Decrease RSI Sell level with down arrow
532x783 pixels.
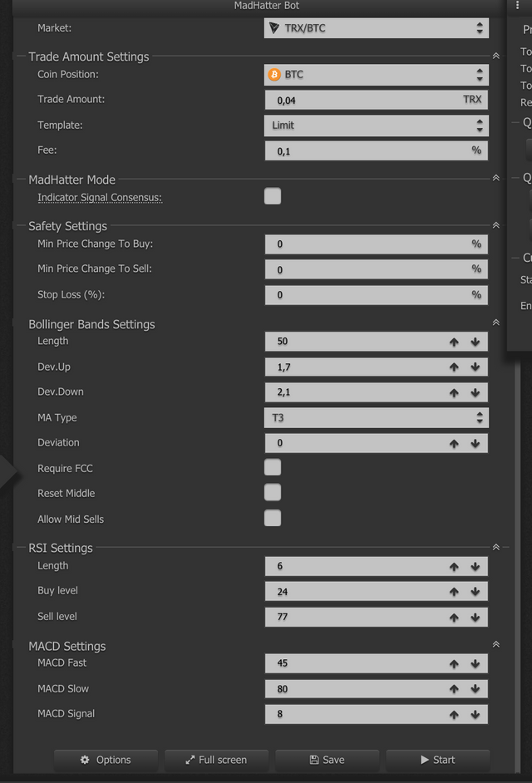[475, 618]
